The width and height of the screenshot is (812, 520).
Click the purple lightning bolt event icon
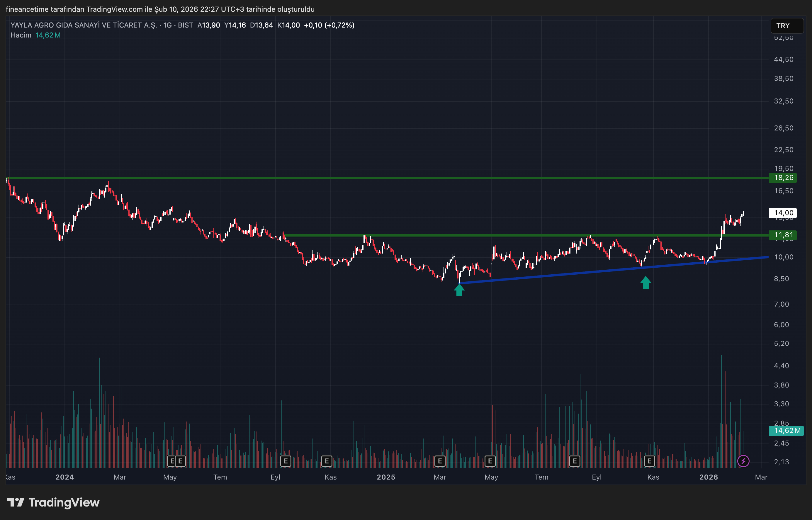[x=743, y=461]
